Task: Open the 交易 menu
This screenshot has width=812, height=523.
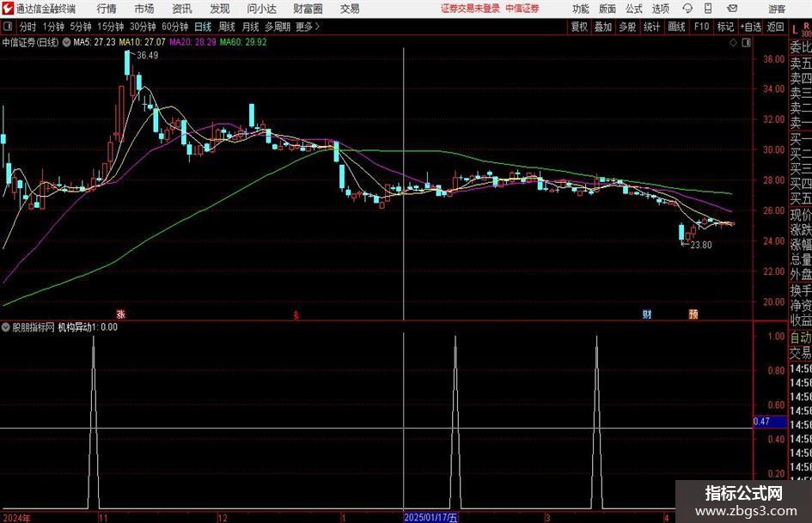Action: [x=350, y=9]
